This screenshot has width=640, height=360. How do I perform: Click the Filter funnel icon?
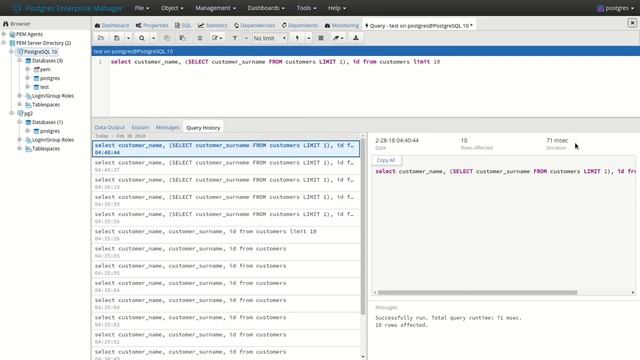pos(235,38)
